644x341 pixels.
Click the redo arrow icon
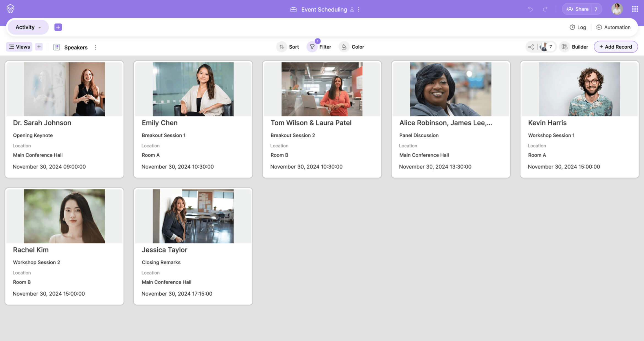545,9
